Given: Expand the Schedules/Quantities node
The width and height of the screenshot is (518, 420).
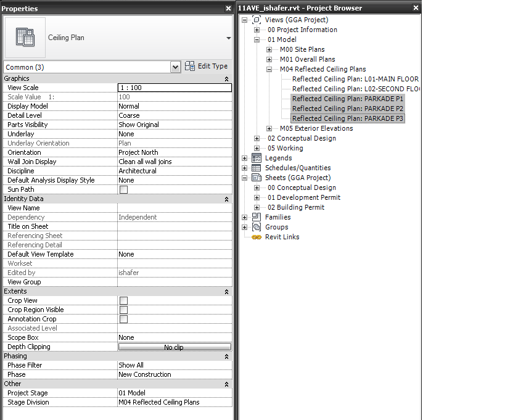Looking at the screenshot, I should [x=244, y=168].
